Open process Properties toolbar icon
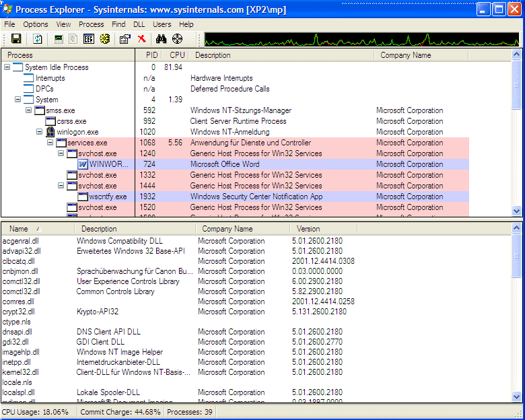 point(125,39)
